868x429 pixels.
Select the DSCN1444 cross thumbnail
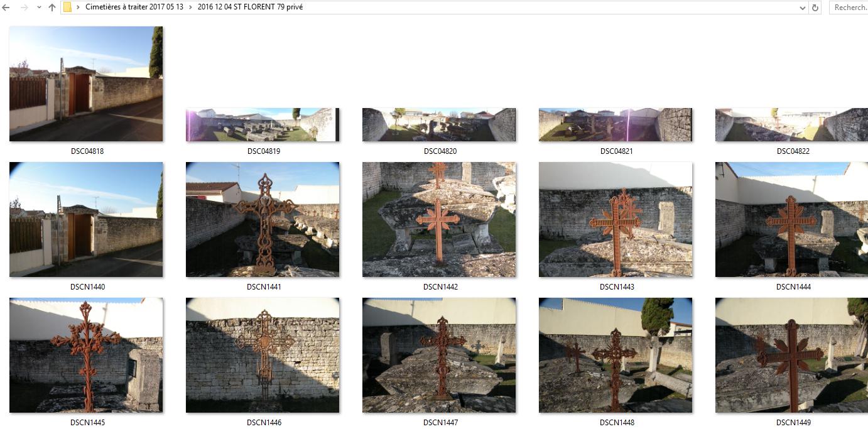coord(791,219)
